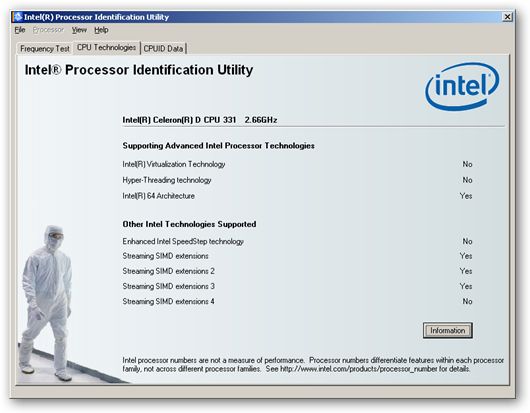Select the CPU Technologies tab
Screen dimensions: 530x413
point(106,48)
